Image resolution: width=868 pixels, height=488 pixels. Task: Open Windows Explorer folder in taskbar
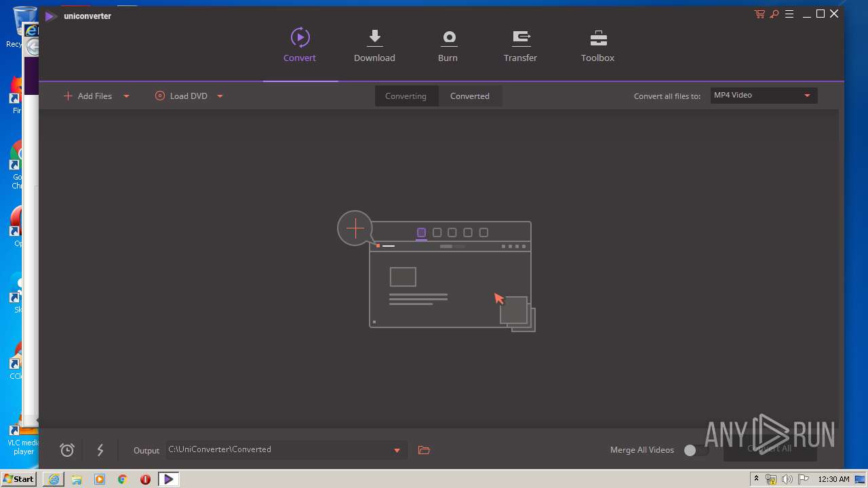(x=77, y=479)
